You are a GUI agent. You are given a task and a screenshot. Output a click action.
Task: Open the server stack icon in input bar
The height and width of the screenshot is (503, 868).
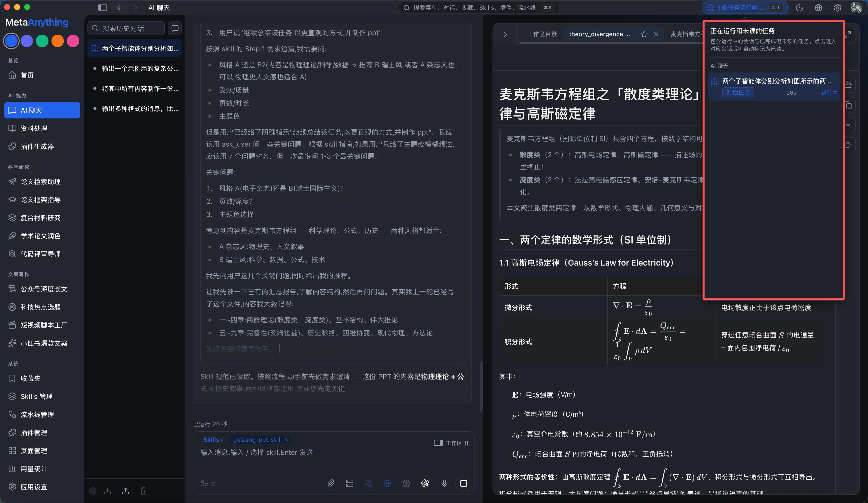[349, 483]
